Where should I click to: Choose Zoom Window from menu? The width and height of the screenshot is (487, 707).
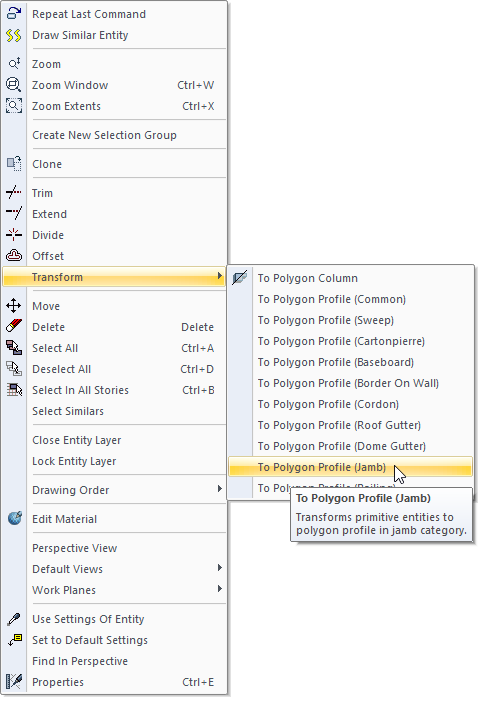coord(114,85)
